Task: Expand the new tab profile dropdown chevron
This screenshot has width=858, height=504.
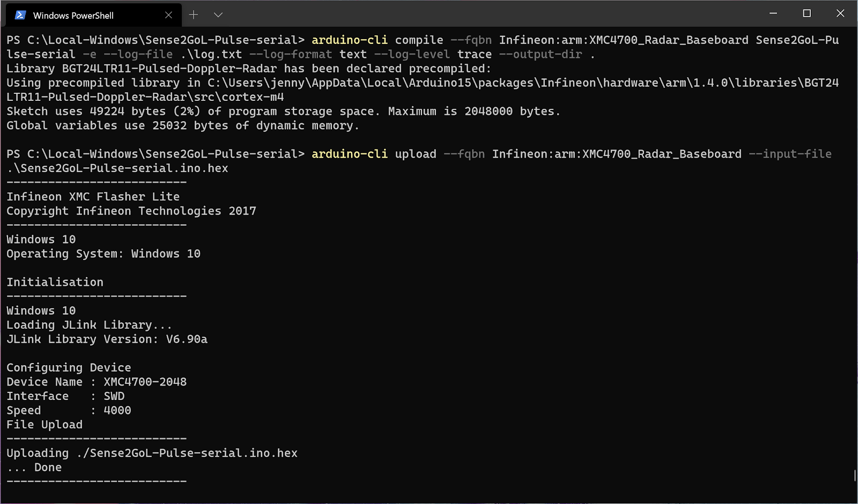Action: 218,15
